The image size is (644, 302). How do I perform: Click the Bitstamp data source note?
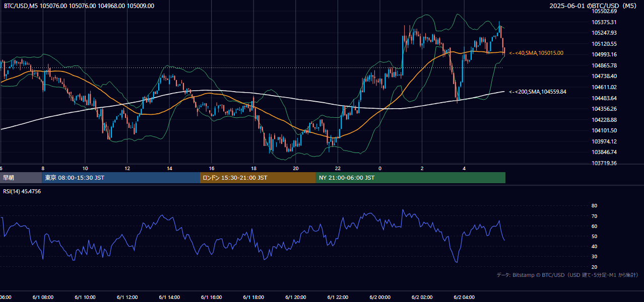coord(567,275)
